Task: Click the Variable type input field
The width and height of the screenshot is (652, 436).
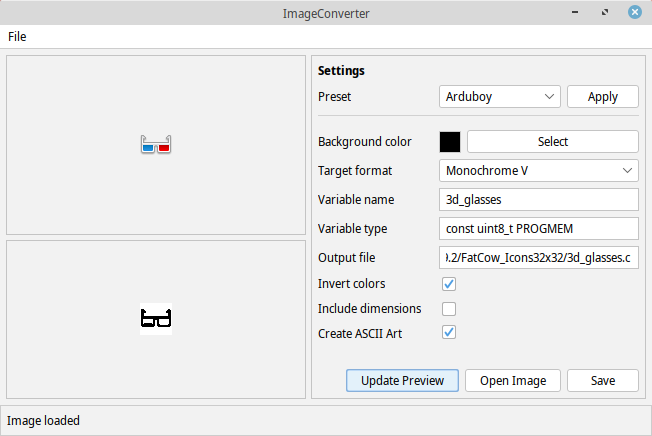Action: point(538,229)
